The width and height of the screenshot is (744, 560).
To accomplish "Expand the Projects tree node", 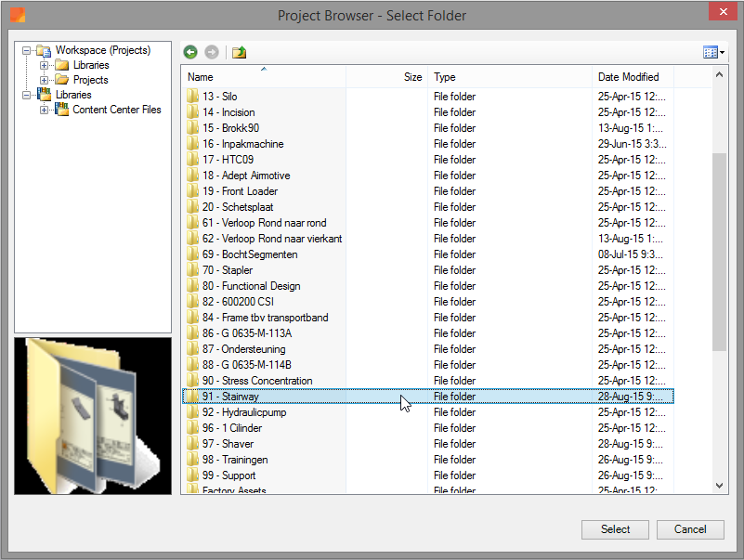I will pos(44,80).
